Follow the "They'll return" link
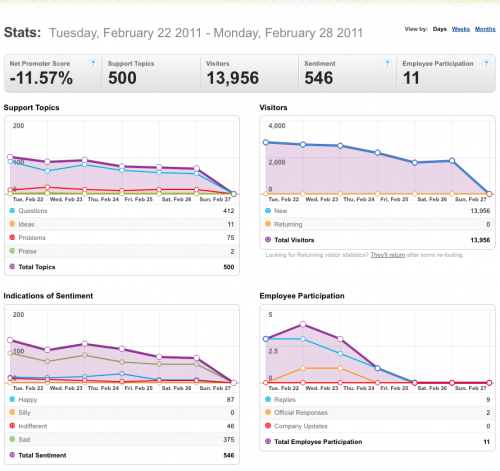500x471 pixels. pyautogui.click(x=388, y=255)
